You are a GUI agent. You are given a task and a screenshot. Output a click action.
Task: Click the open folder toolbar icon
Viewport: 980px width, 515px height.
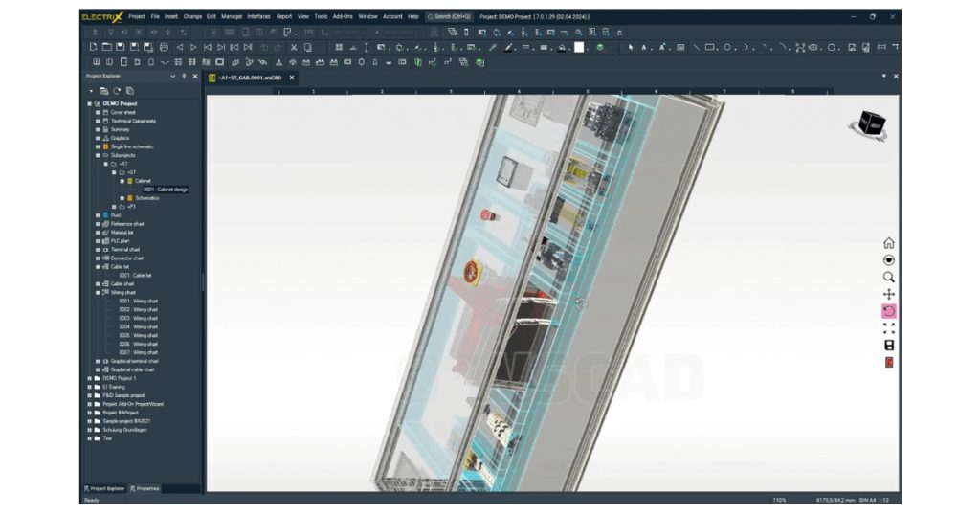[x=107, y=47]
